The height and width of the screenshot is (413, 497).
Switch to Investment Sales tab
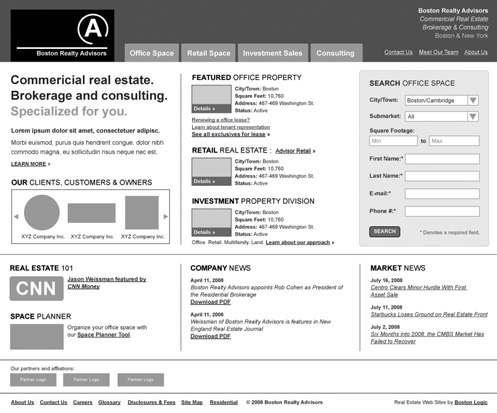point(272,53)
